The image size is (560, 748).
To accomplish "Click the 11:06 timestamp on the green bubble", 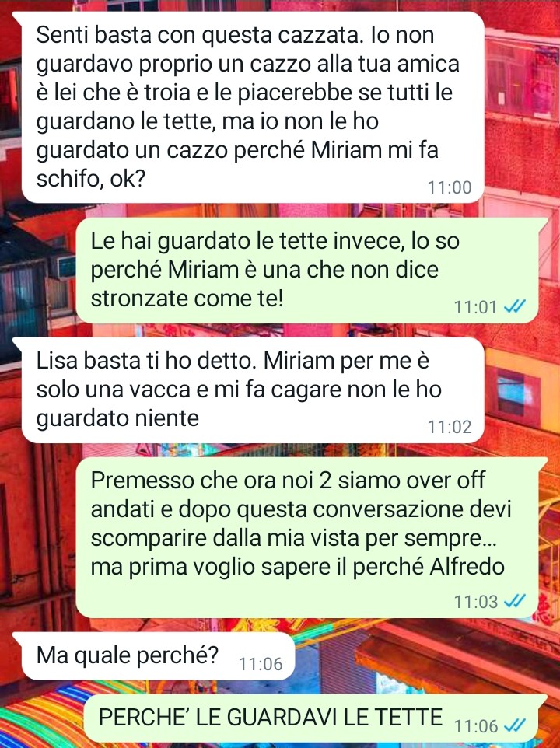I will [x=475, y=726].
